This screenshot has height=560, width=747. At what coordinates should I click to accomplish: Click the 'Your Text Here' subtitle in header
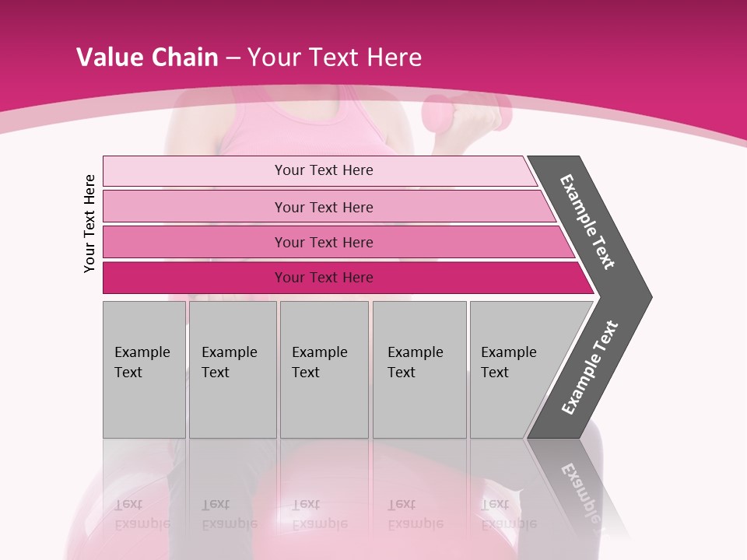[335, 57]
